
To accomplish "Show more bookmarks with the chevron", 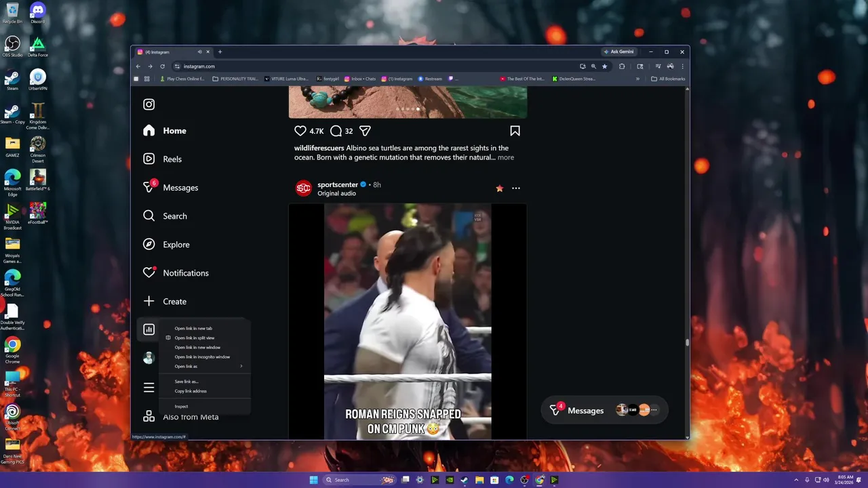I will point(637,79).
